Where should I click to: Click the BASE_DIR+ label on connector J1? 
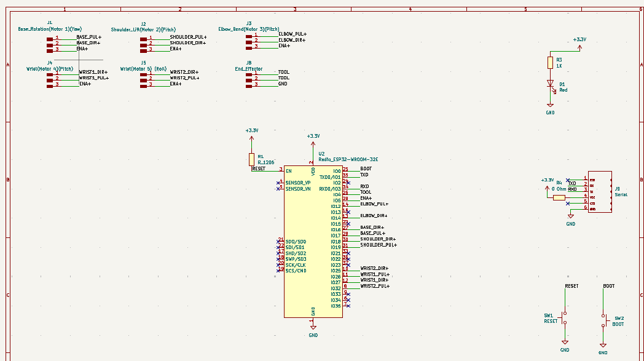88,43
